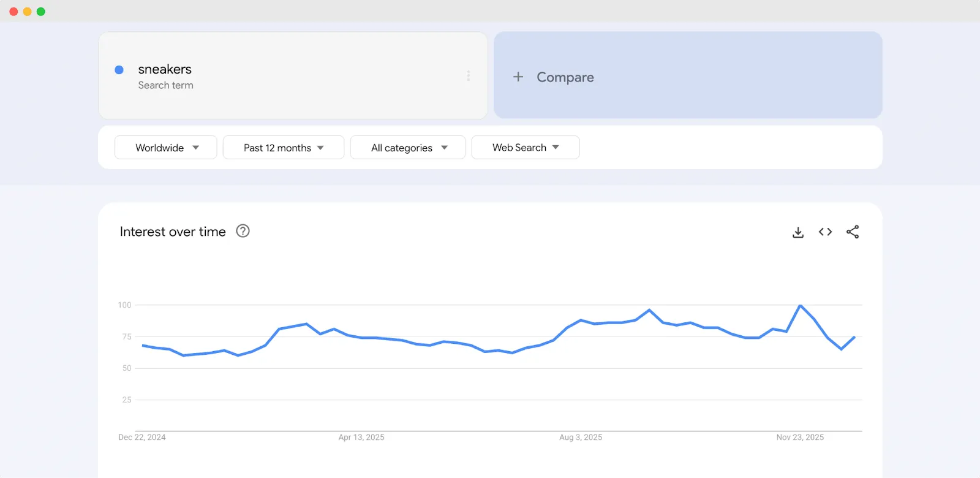
Task: Minimize the window with the yellow button
Action: (27, 12)
